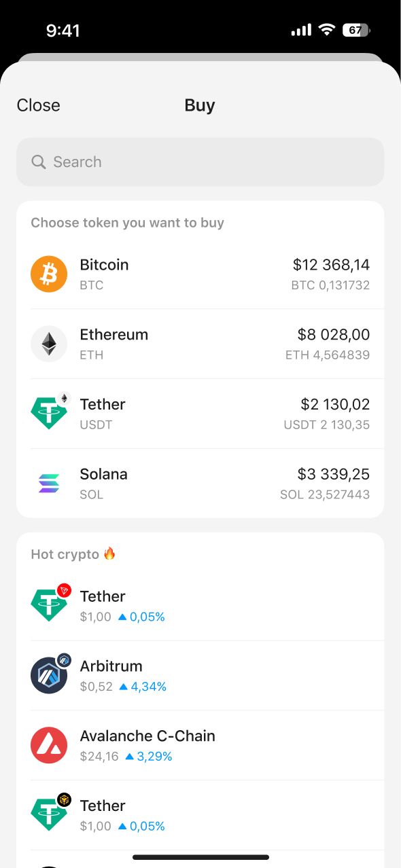Tap the Bitcoin orange logo icon
The width and height of the screenshot is (401, 868).
pyautogui.click(x=49, y=274)
